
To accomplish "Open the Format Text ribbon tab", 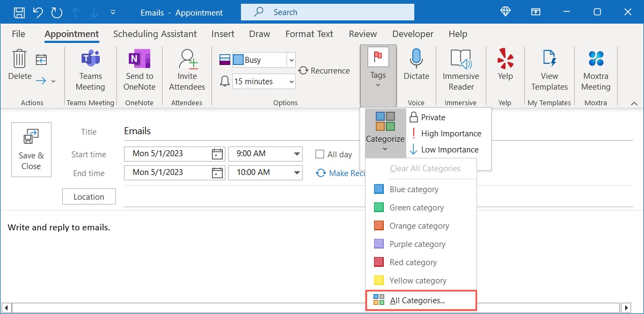I will click(309, 33).
